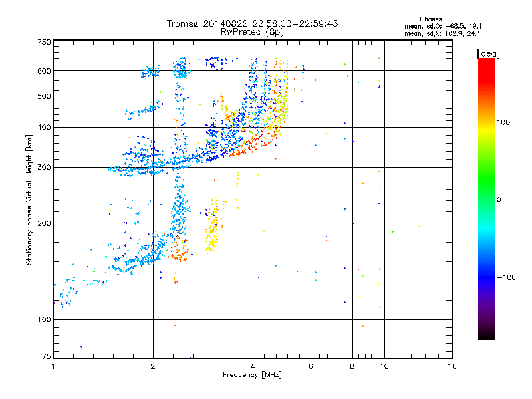Click the frequency axis tick label "4"
The image size is (532, 399).
coord(253,366)
